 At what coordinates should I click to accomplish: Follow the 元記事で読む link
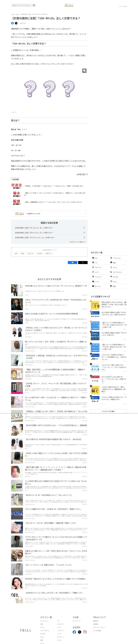coord(82,174)
